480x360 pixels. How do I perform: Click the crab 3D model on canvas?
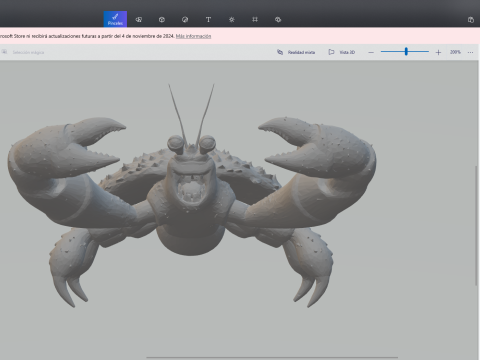click(192, 197)
